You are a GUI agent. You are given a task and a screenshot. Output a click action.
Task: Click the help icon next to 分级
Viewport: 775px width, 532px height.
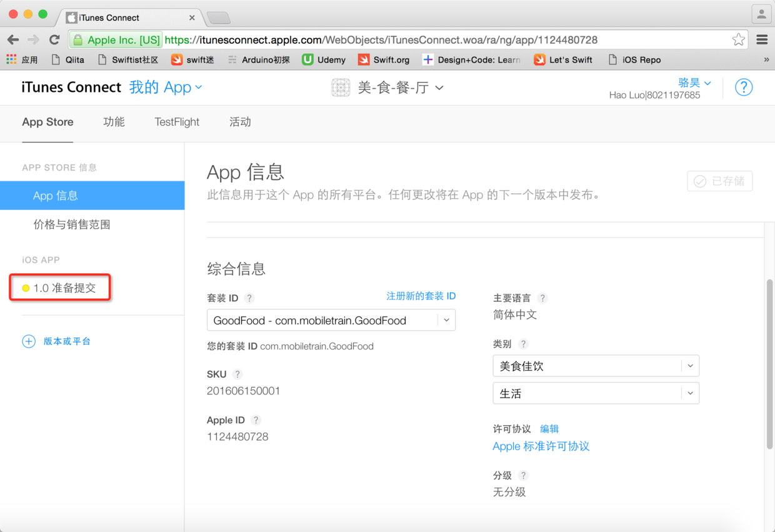click(524, 476)
